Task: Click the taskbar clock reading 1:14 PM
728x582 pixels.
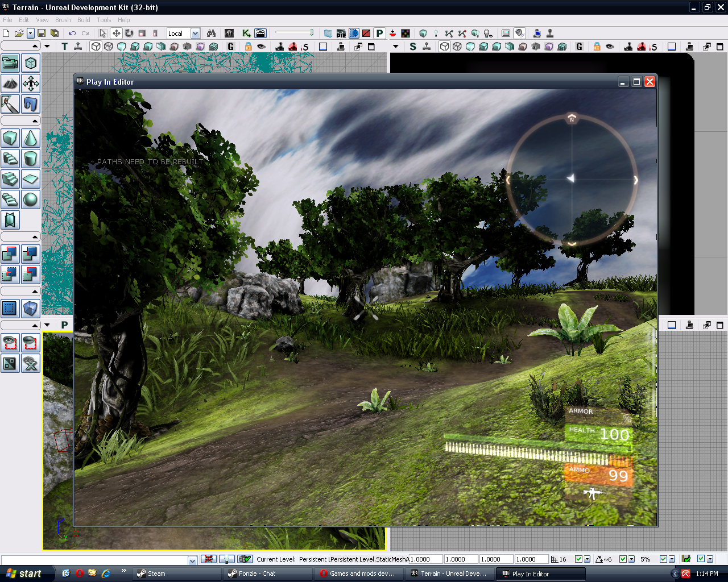Action: [x=707, y=573]
